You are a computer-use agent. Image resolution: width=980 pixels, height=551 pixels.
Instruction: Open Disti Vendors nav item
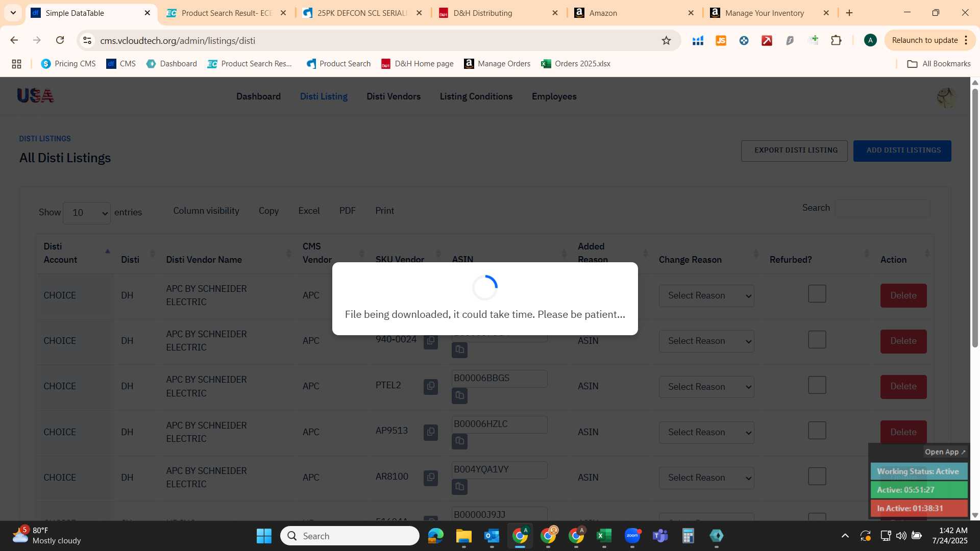click(x=394, y=96)
